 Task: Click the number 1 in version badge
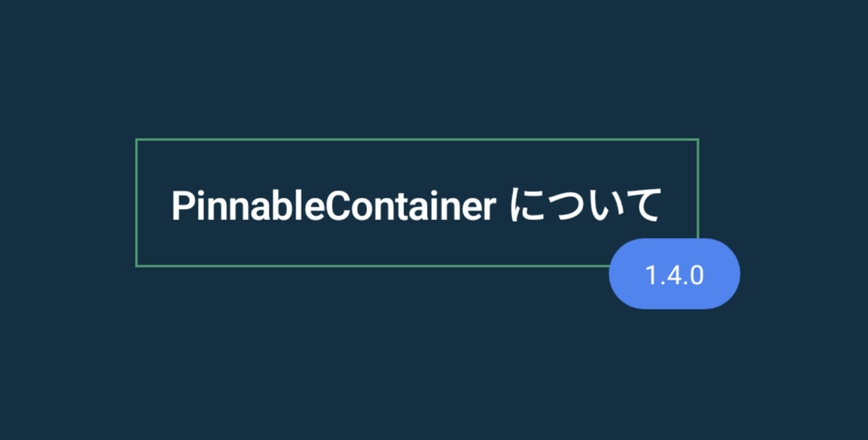click(x=650, y=276)
